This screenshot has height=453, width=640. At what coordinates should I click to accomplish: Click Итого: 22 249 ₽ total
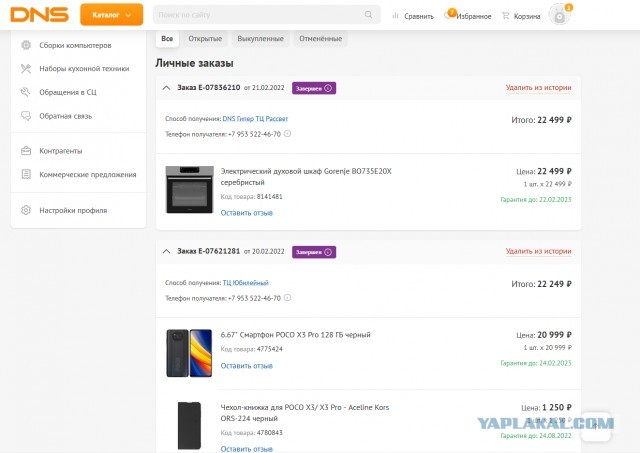[x=541, y=284]
